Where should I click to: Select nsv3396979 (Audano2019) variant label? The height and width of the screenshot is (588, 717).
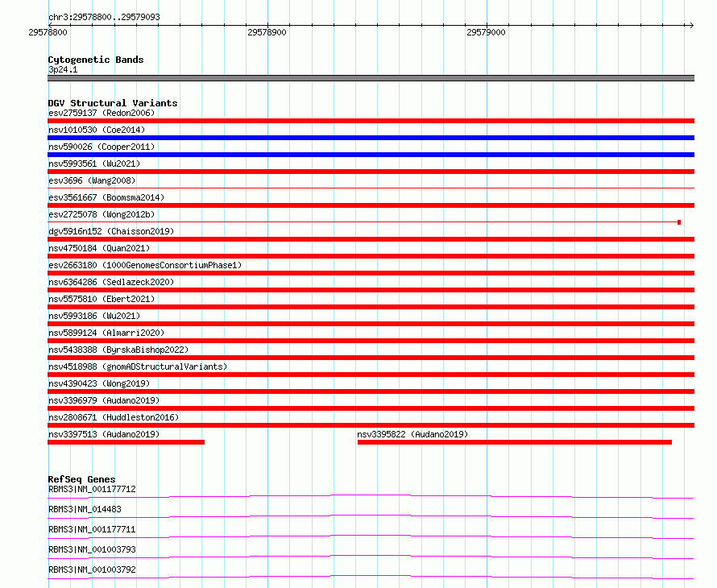click(104, 400)
